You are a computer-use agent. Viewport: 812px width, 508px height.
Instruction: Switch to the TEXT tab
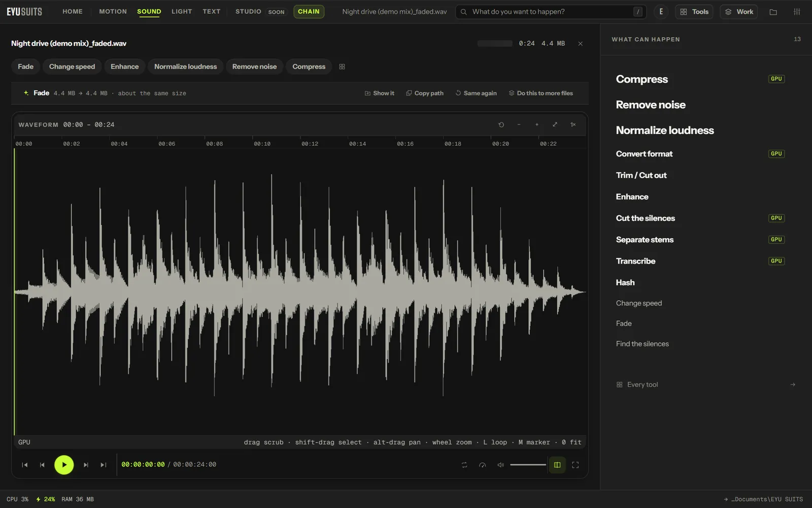(212, 11)
